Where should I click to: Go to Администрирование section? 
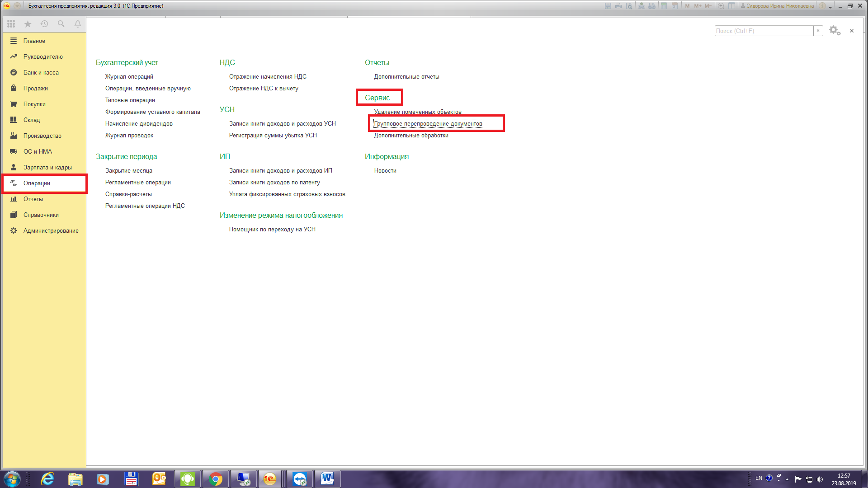click(51, 231)
